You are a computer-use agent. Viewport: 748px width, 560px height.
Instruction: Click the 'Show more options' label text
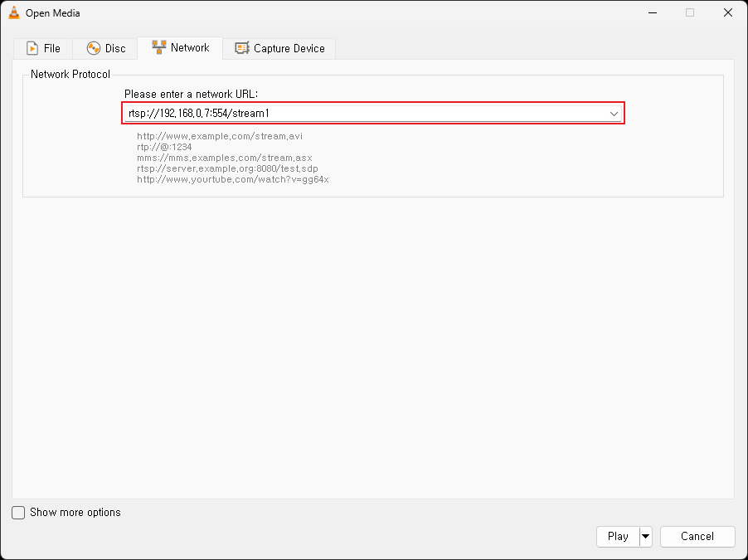tap(75, 513)
